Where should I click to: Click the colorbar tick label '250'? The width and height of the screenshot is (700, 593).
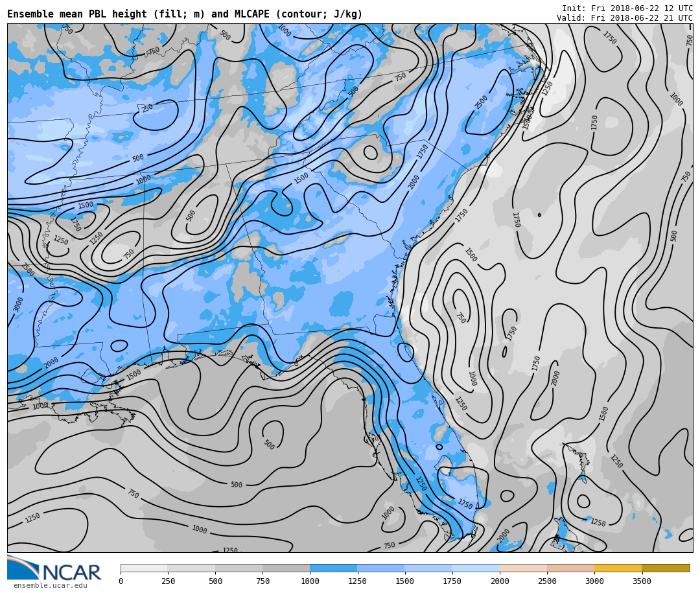coord(168,581)
